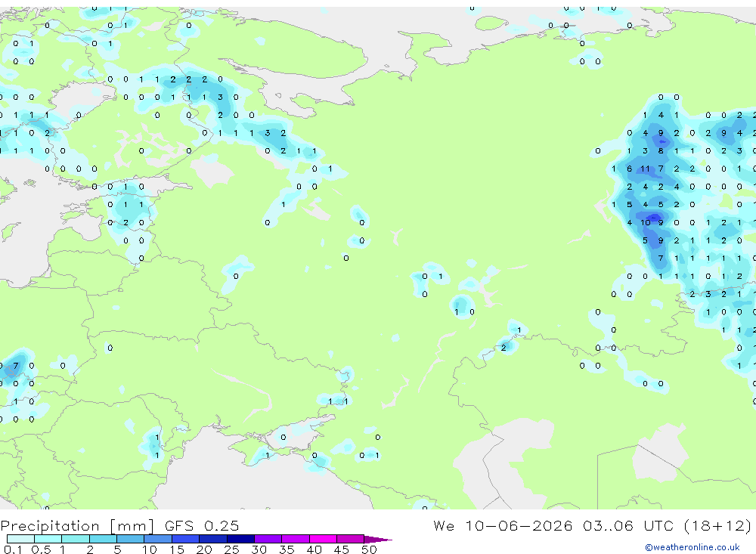Click the 'Precipitation [mm] GFS 0.25' title

pyautogui.click(x=119, y=525)
